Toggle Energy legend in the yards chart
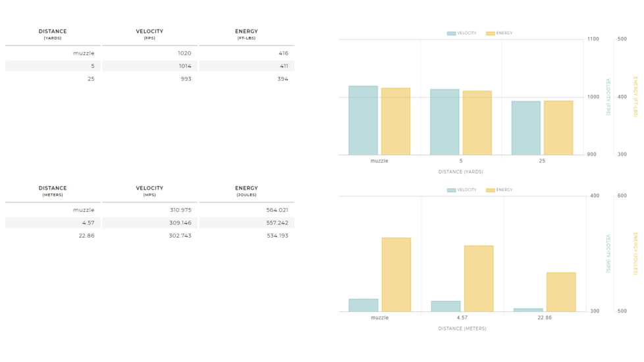644x362 pixels. click(x=499, y=33)
